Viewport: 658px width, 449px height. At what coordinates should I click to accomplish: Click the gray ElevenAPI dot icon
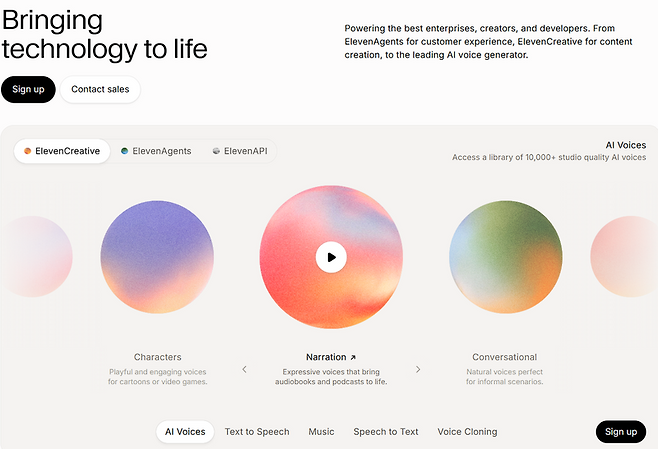click(216, 151)
